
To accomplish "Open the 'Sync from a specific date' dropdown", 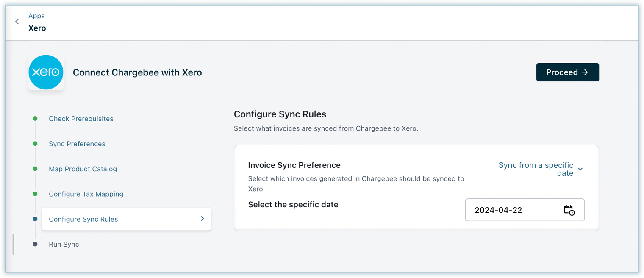I will coord(536,169).
